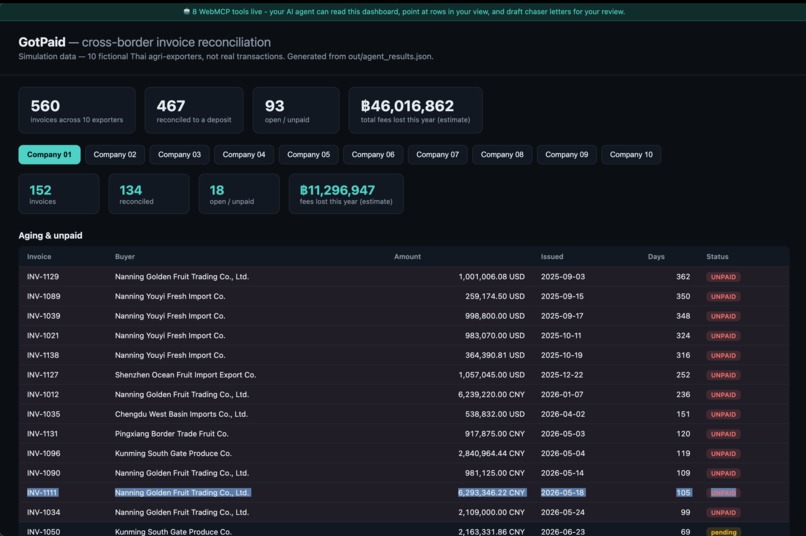The height and width of the screenshot is (536, 806).
Task: Click the GotPaid title
Action: click(x=42, y=42)
